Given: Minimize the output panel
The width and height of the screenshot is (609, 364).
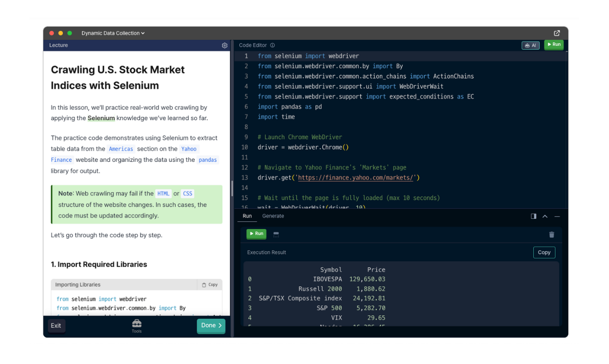Looking at the screenshot, I should pos(557,216).
